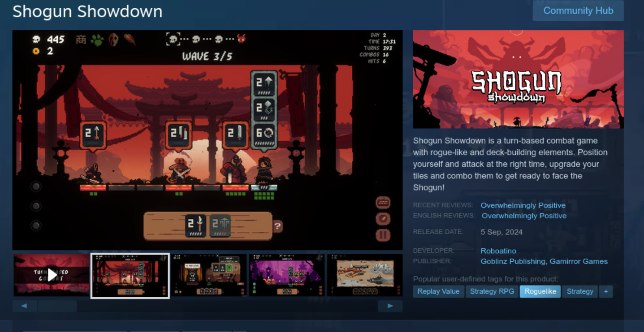Click the release date 5 Sep, 2024
This screenshot has width=644, height=332.
pyautogui.click(x=501, y=232)
